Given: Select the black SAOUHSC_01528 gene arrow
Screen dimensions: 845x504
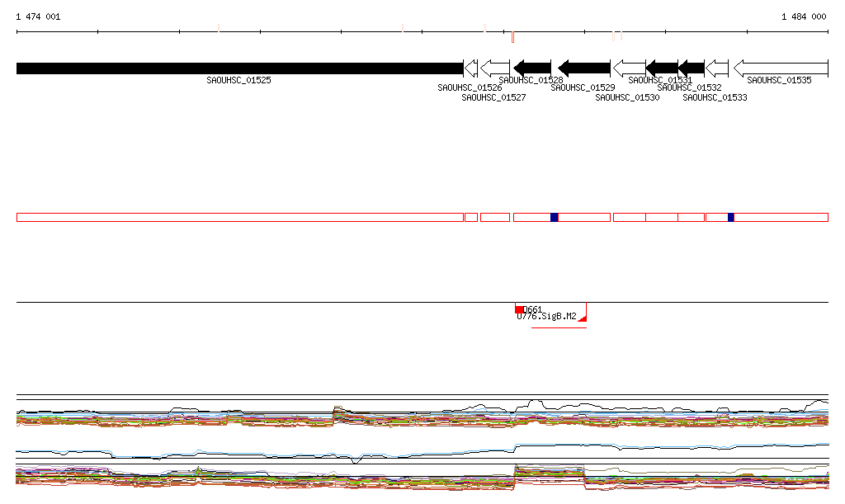Looking at the screenshot, I should coord(532,68).
